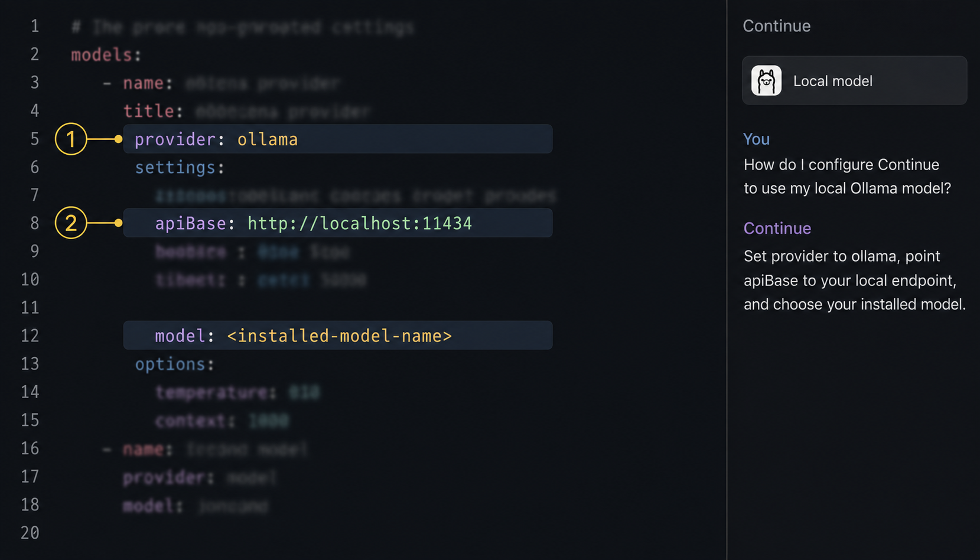Click the purple 'Continue' response label
The height and width of the screenshot is (560, 980).
(777, 228)
